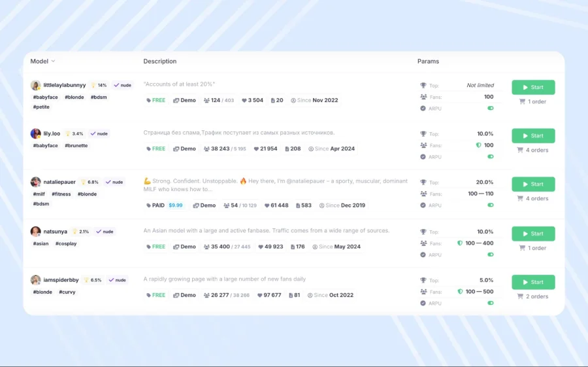588x367 pixels.
Task: Click the shield icon in natsunya Fans range
Action: pos(460,243)
